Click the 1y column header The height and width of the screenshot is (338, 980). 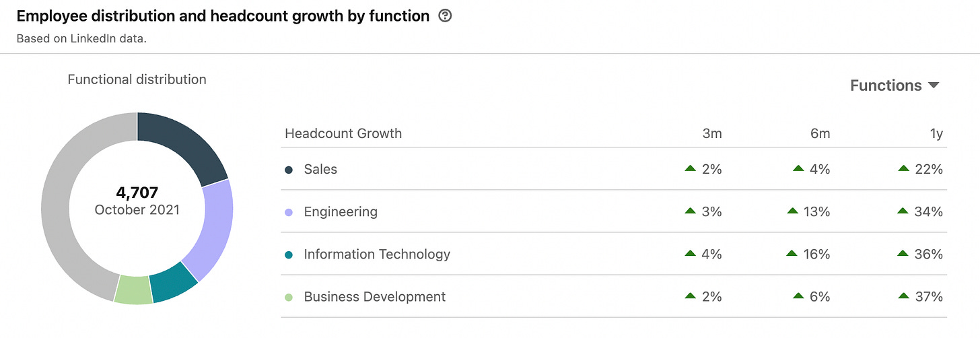(935, 133)
